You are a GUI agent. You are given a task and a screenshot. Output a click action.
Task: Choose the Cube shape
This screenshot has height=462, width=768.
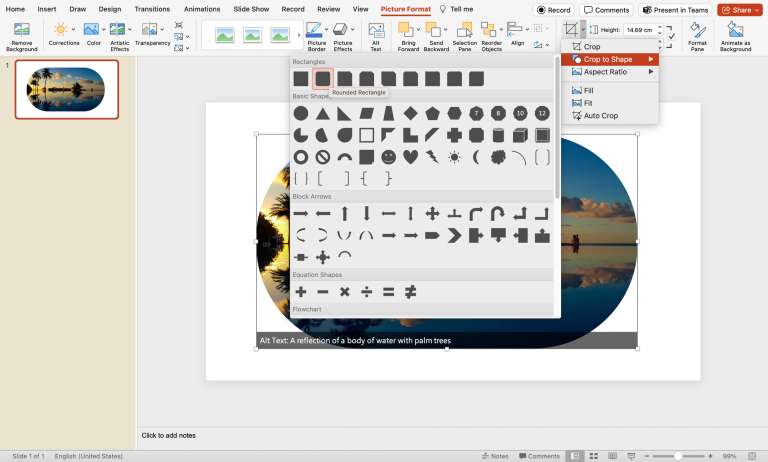[520, 135]
